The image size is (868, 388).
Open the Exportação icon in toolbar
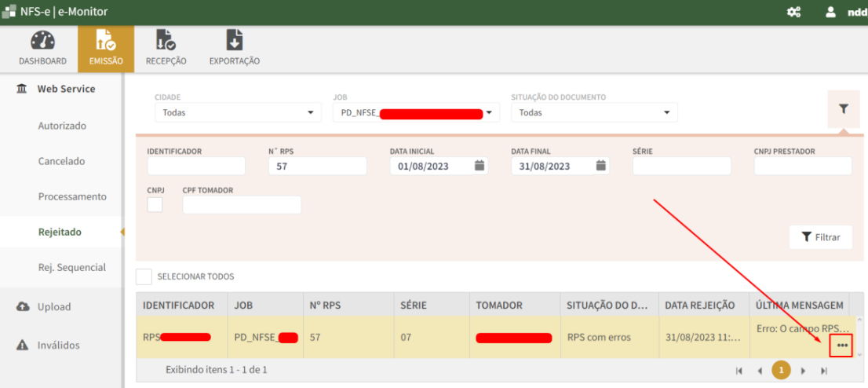click(x=234, y=41)
